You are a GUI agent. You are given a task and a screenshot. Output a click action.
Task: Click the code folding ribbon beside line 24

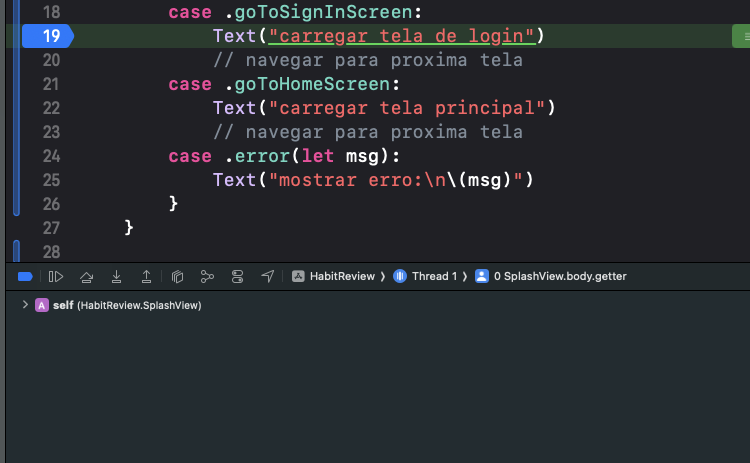16,156
